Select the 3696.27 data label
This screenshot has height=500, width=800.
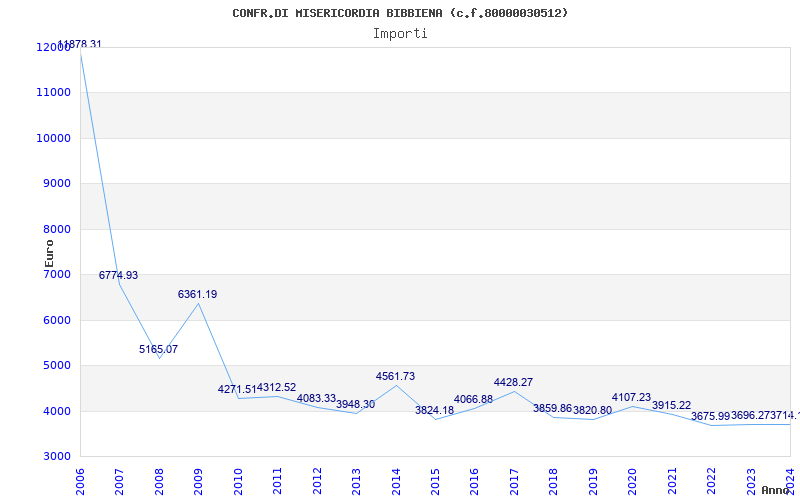click(x=751, y=416)
